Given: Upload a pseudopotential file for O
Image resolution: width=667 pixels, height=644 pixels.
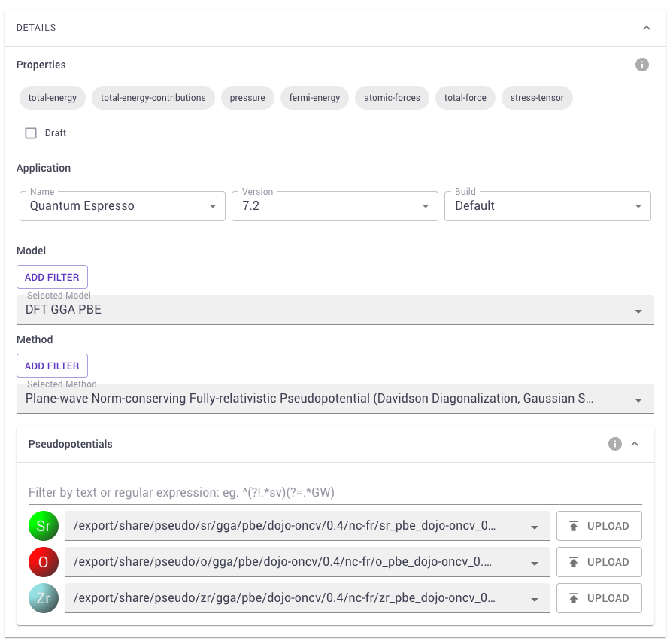Looking at the screenshot, I should (x=599, y=562).
